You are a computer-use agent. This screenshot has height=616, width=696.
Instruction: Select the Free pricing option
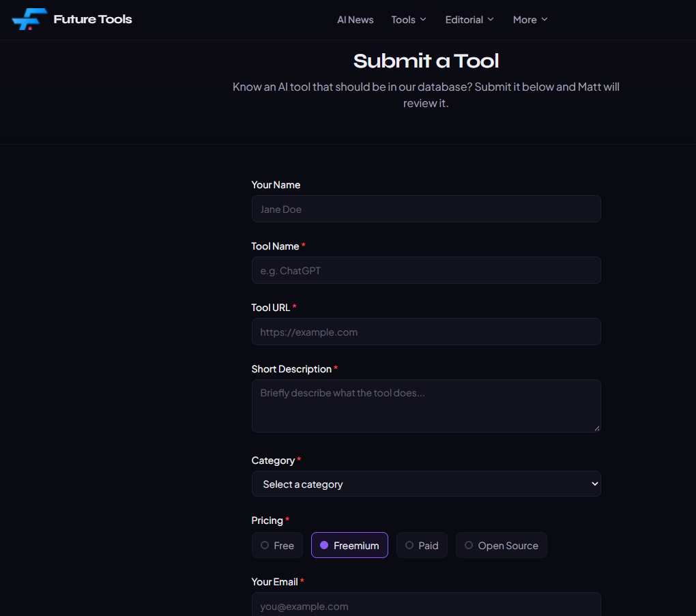click(x=277, y=545)
